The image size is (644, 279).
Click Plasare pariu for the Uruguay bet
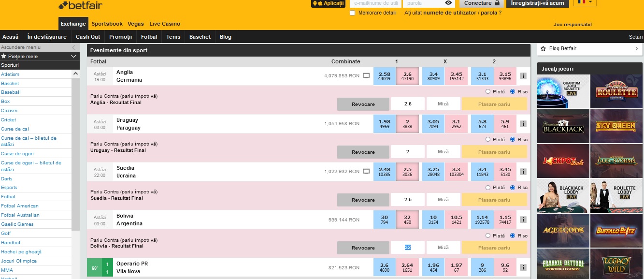pos(494,152)
